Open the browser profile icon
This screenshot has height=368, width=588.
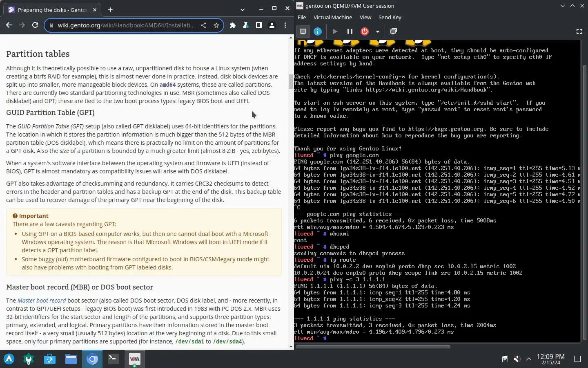coord(272,25)
